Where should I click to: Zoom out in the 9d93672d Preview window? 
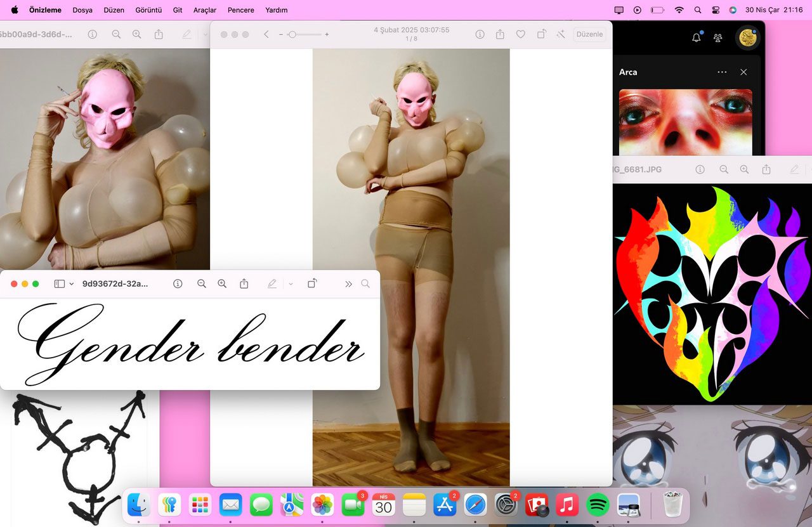click(x=202, y=284)
